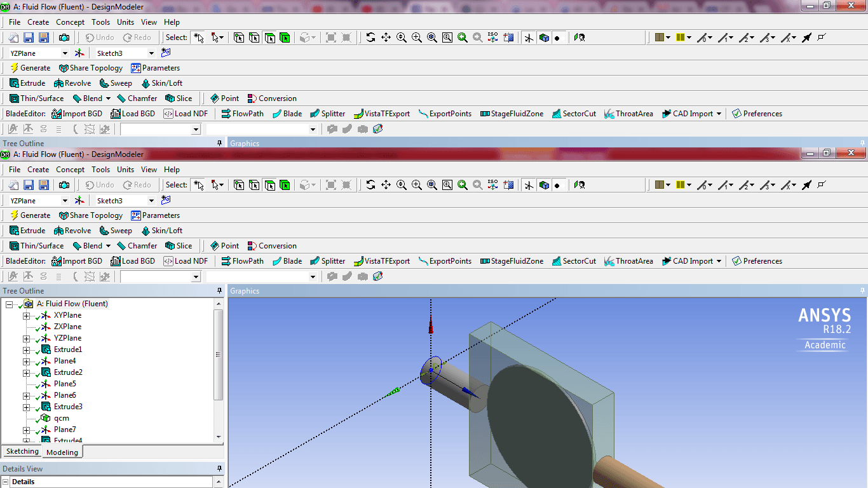The width and height of the screenshot is (868, 488).
Task: Click Share Topology in the front window
Action: 91,215
